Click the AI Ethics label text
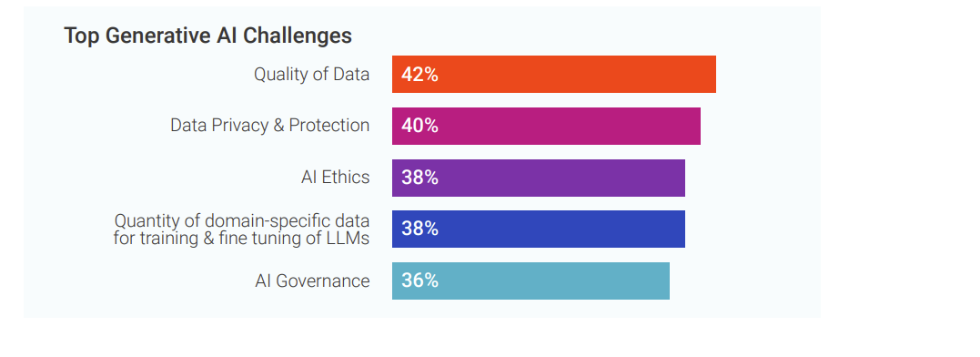This screenshot has width=980, height=357. [335, 178]
